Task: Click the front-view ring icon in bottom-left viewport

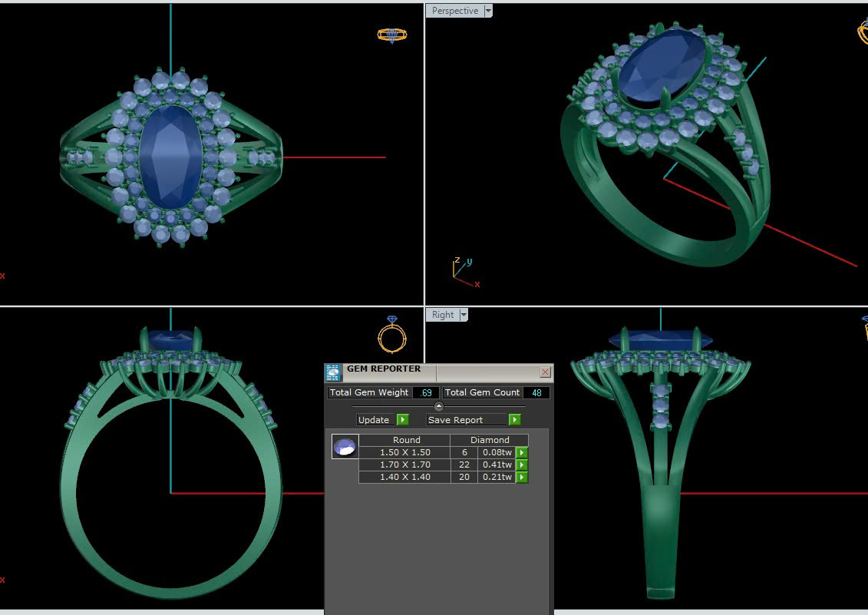Action: click(x=392, y=333)
